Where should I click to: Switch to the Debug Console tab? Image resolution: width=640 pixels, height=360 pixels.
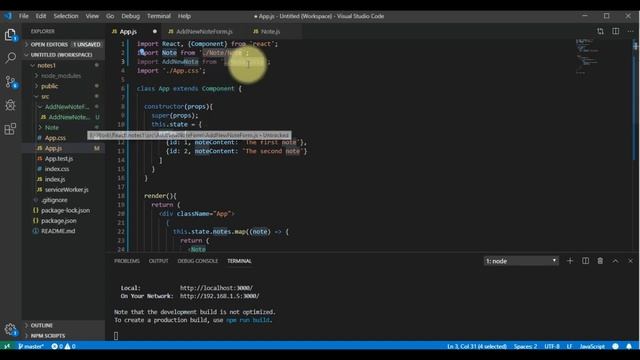pyautogui.click(x=198, y=261)
